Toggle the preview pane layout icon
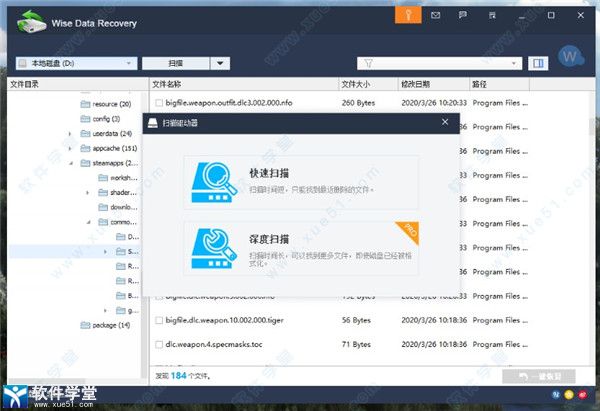 click(x=538, y=63)
